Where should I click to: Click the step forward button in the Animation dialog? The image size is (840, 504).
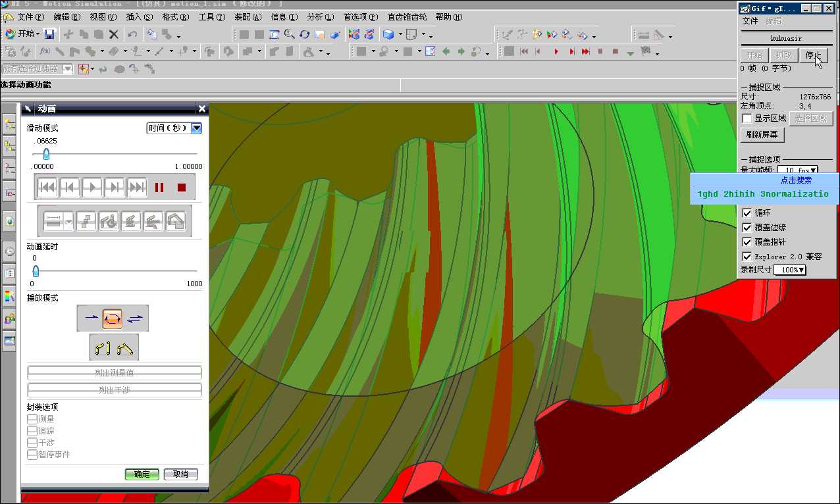(115, 188)
